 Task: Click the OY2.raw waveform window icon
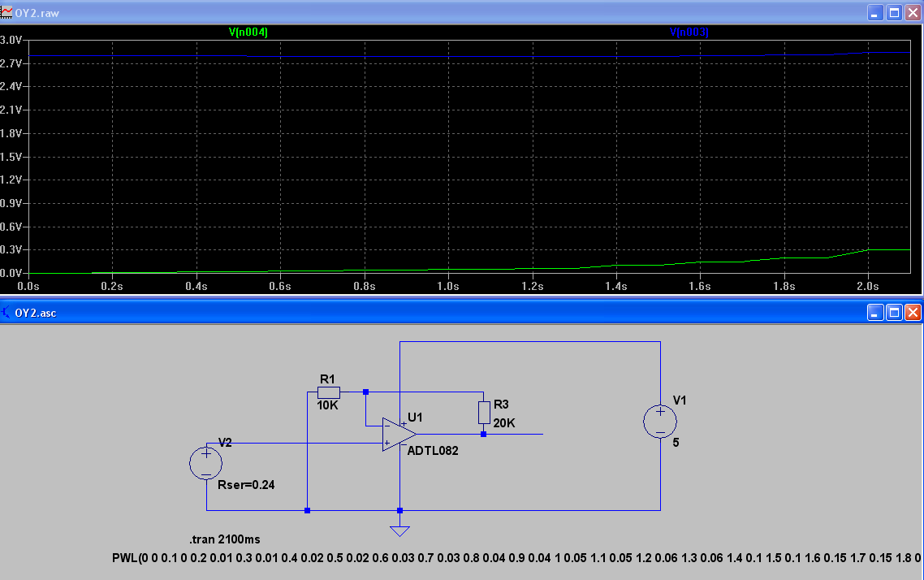click(x=6, y=14)
